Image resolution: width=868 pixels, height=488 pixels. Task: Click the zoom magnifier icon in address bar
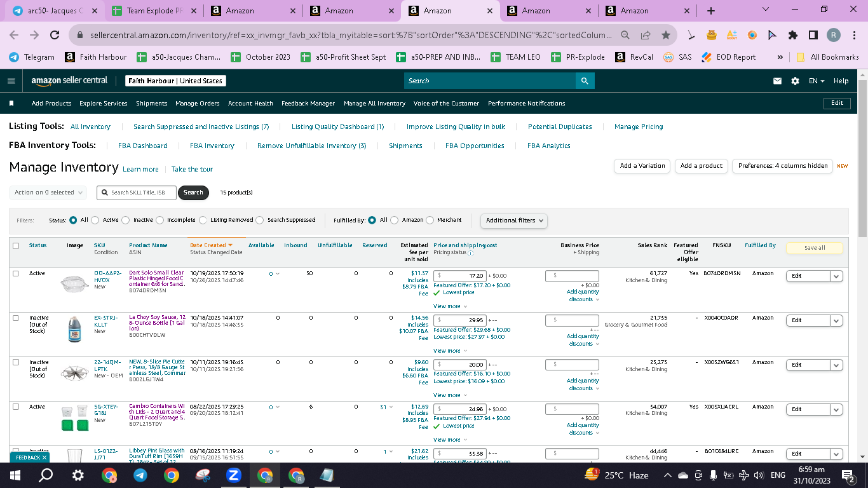pos(625,35)
